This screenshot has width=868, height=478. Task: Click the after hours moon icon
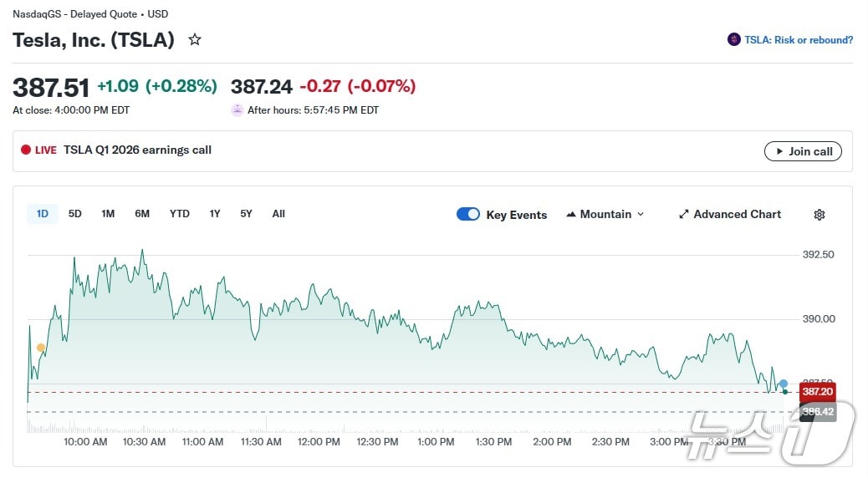coord(237,110)
